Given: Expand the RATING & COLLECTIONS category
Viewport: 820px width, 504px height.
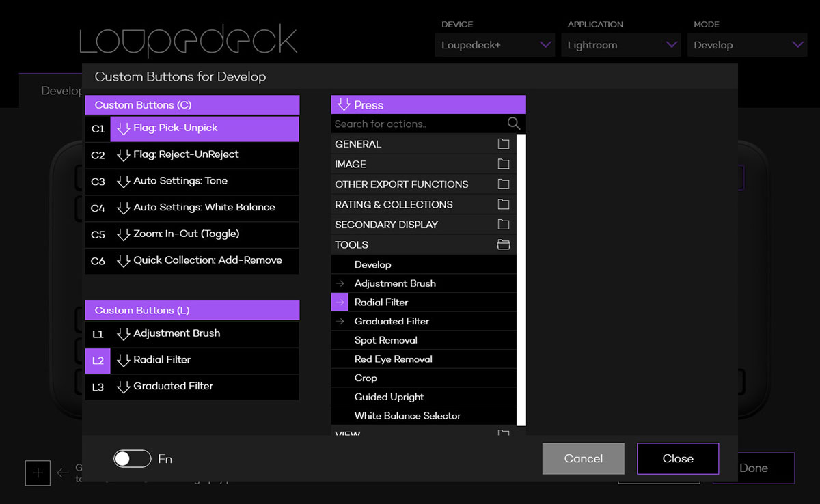Looking at the screenshot, I should (x=424, y=204).
